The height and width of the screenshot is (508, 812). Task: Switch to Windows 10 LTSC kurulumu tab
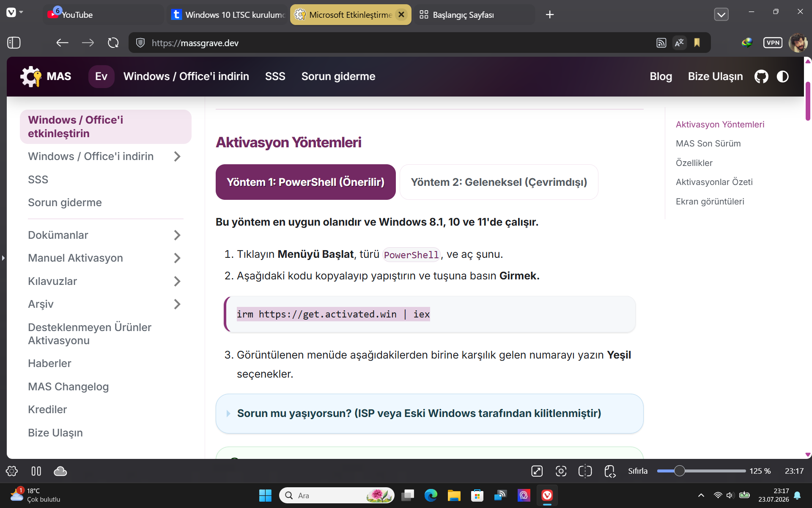coord(228,15)
